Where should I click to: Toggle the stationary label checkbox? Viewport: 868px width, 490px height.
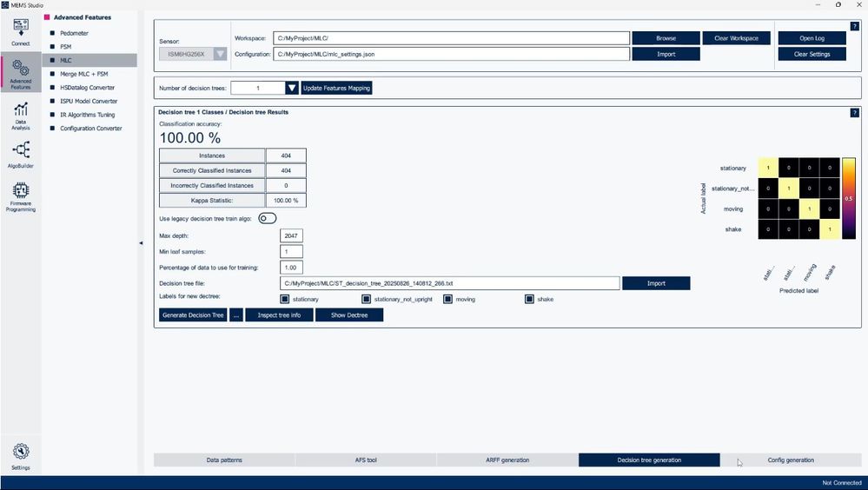284,299
